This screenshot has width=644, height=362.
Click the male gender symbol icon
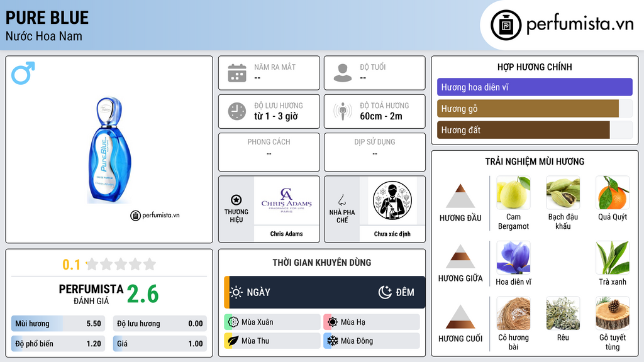click(x=23, y=73)
